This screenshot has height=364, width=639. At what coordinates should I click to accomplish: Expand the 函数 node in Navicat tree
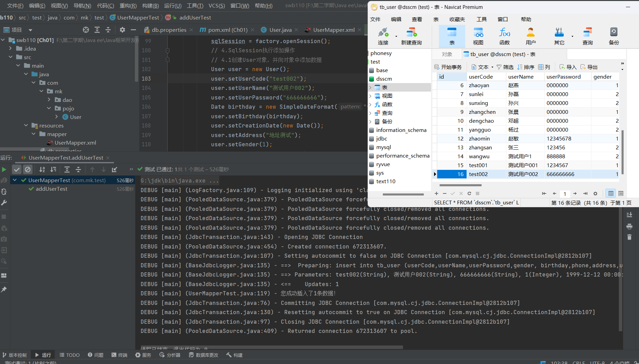[x=370, y=104]
